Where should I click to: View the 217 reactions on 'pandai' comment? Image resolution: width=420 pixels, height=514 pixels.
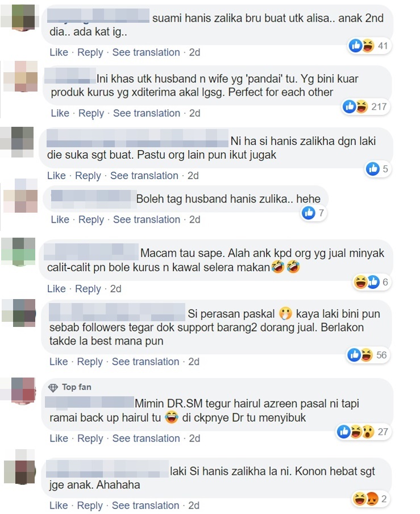365,106
